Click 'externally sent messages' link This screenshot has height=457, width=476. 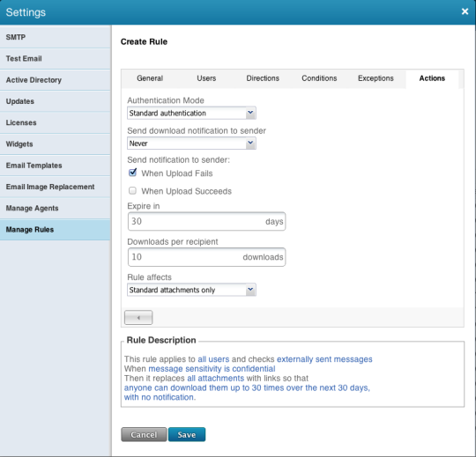pyautogui.click(x=324, y=359)
